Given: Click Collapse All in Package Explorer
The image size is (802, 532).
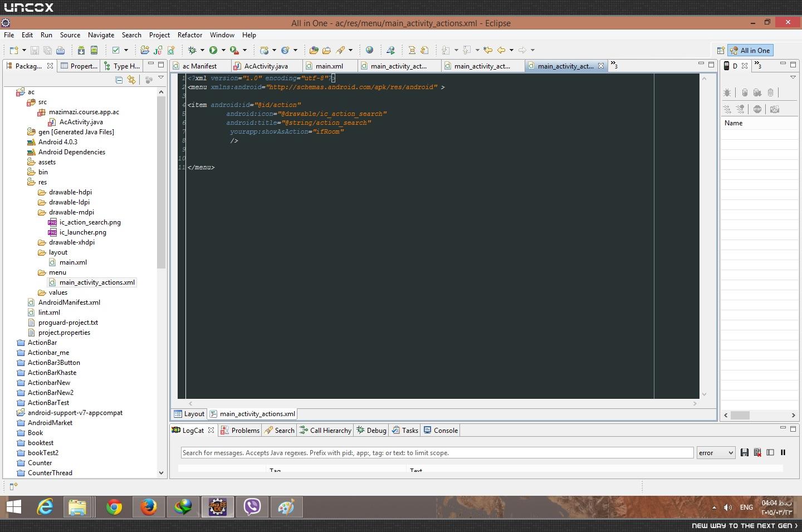Looking at the screenshot, I should tap(119, 80).
